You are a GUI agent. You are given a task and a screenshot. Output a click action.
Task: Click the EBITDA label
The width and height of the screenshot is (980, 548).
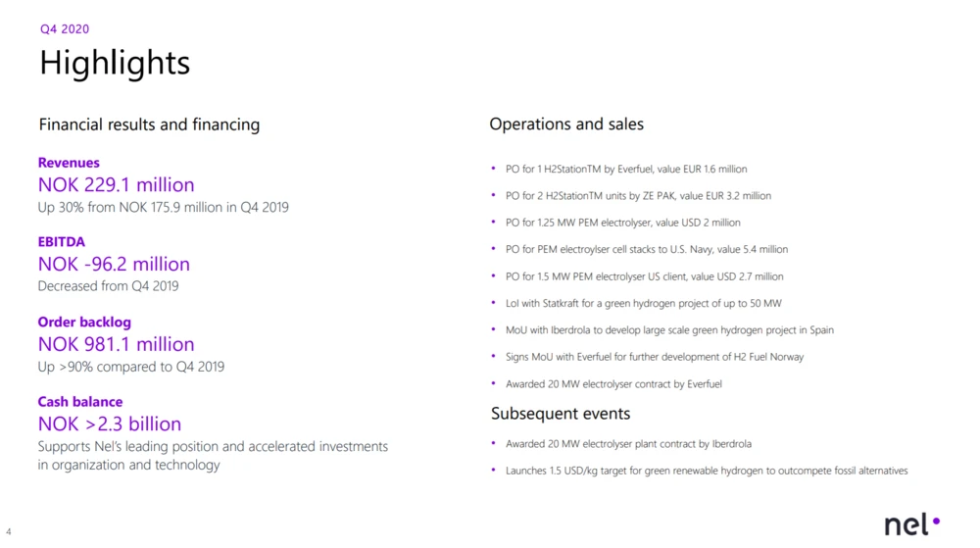pos(62,242)
